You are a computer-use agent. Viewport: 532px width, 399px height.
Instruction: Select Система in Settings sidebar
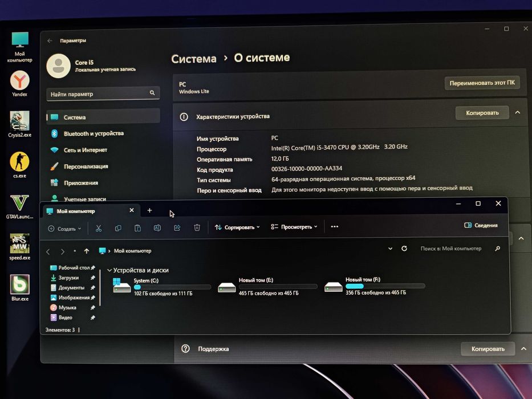(103, 117)
